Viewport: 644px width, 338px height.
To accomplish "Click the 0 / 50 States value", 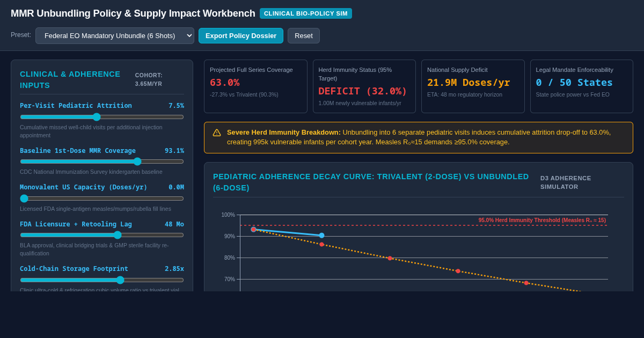I will pos(574,83).
